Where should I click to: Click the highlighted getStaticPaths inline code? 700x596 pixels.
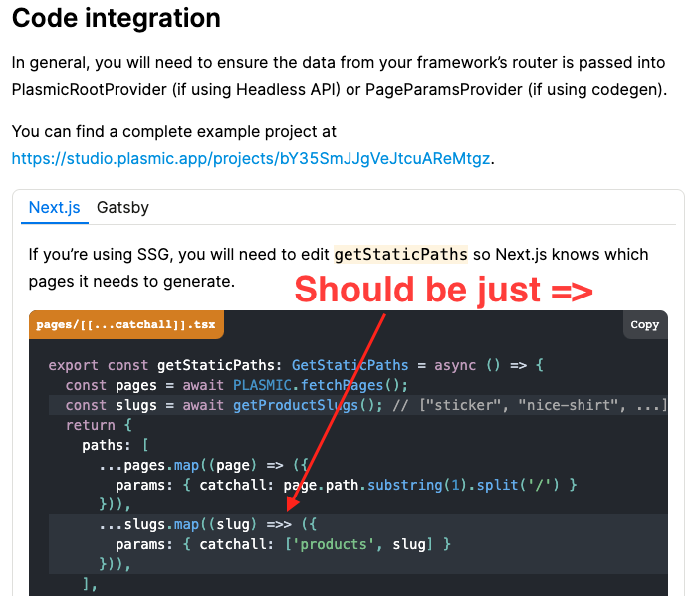(400, 254)
